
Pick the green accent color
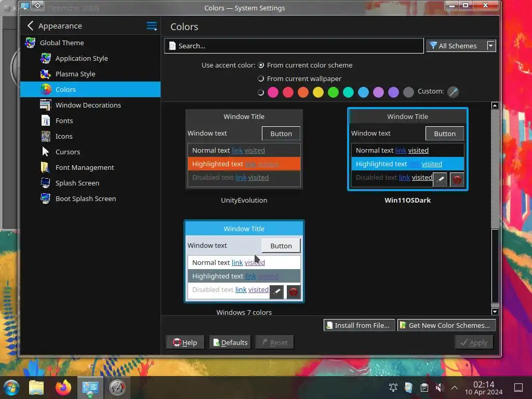333,92
